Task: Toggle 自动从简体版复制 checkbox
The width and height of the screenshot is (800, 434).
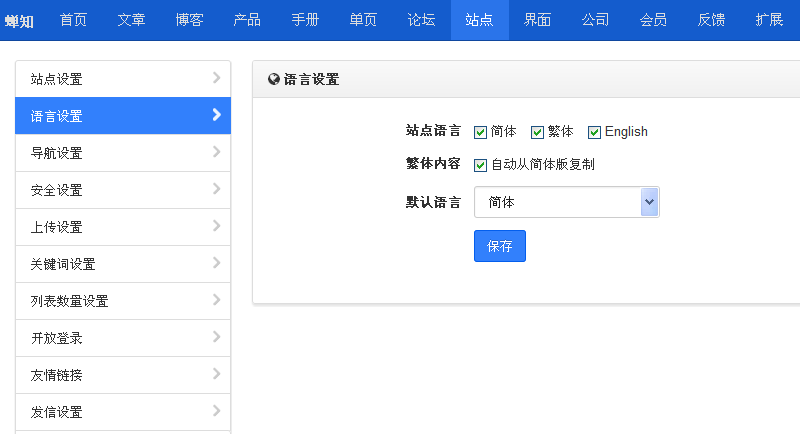Action: 480,165
